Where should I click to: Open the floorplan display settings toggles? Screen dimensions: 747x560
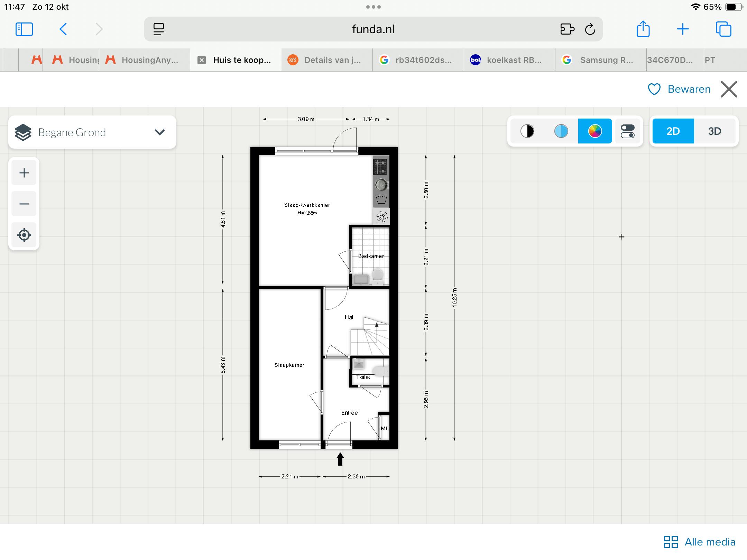point(628,131)
